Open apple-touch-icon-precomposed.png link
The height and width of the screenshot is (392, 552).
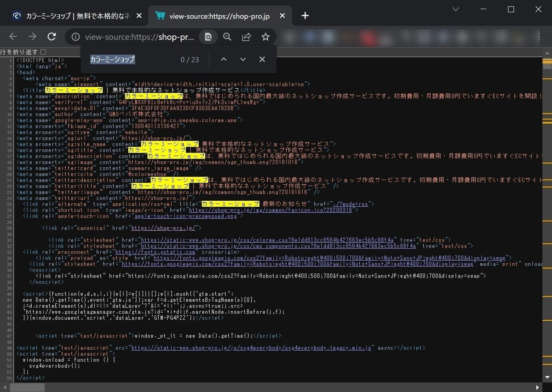tap(185, 216)
